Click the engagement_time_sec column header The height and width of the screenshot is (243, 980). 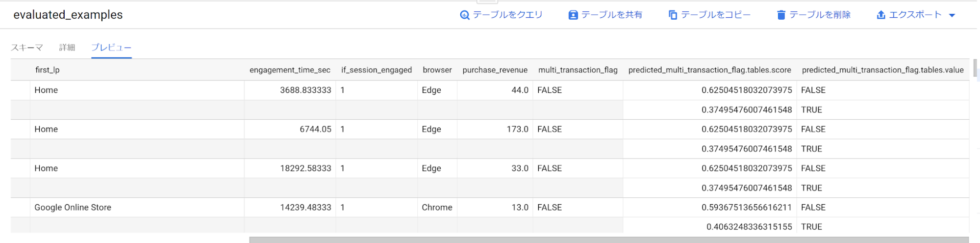click(x=290, y=70)
